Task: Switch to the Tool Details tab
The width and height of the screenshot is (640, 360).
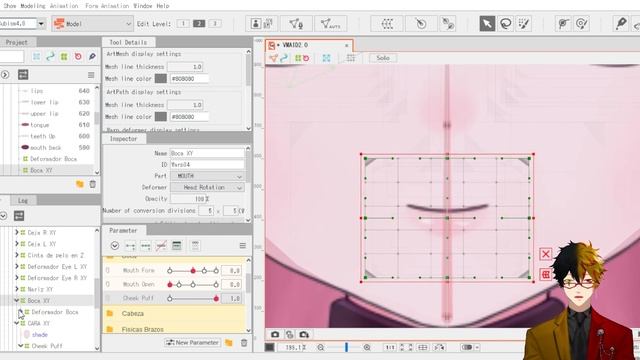Action: [128, 42]
